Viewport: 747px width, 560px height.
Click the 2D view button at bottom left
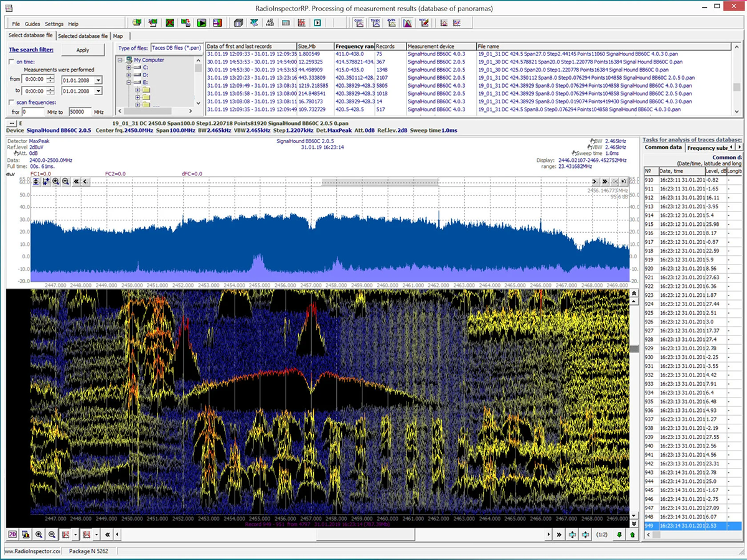tap(12, 534)
